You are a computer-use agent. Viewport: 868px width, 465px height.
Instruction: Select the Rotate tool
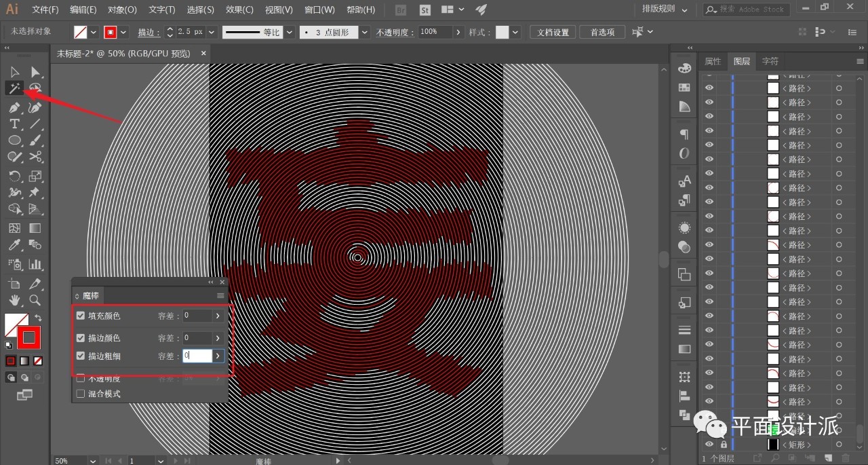[14, 176]
